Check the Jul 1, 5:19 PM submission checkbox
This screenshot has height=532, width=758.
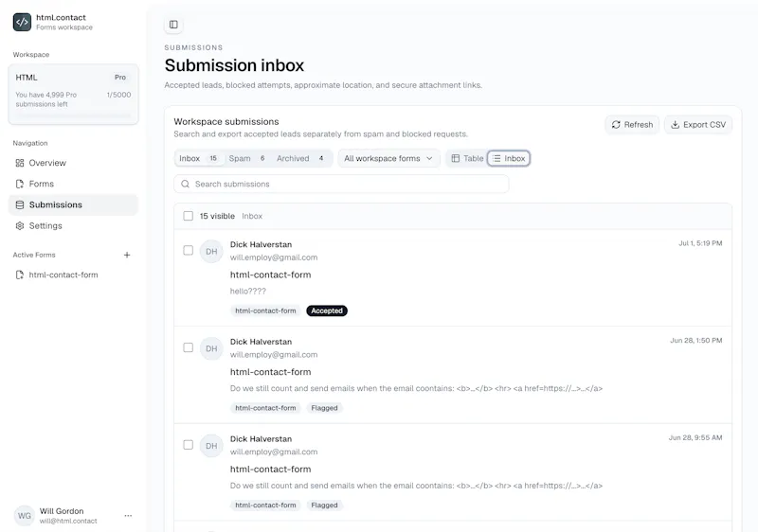188,250
